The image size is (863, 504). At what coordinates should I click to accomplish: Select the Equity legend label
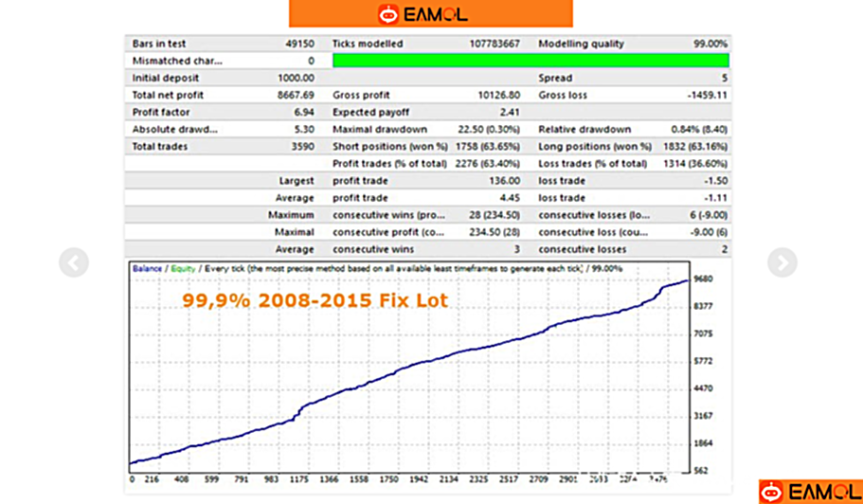click(x=183, y=269)
